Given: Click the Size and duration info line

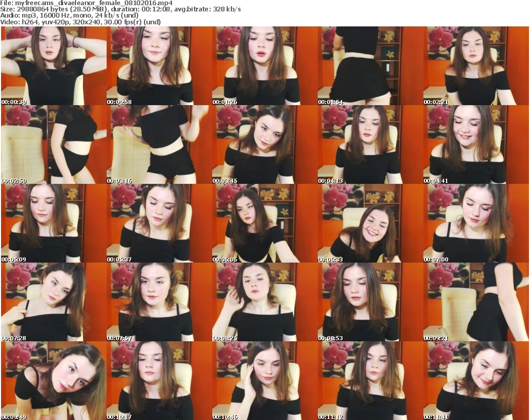Looking at the screenshot, I should coord(124,9).
